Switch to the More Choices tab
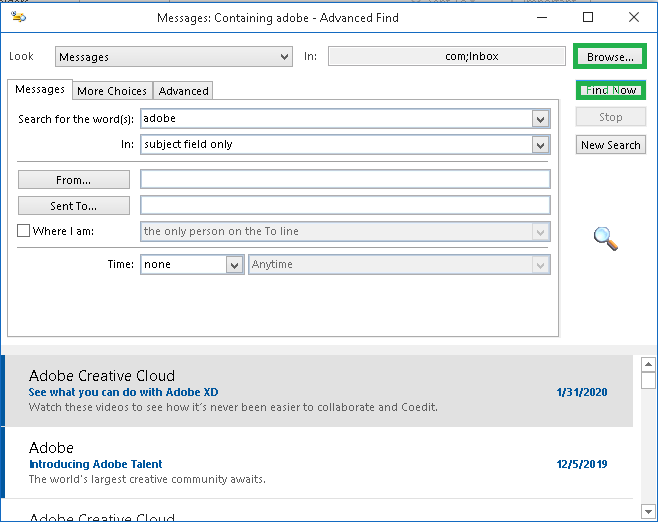This screenshot has width=658, height=522. pyautogui.click(x=112, y=91)
